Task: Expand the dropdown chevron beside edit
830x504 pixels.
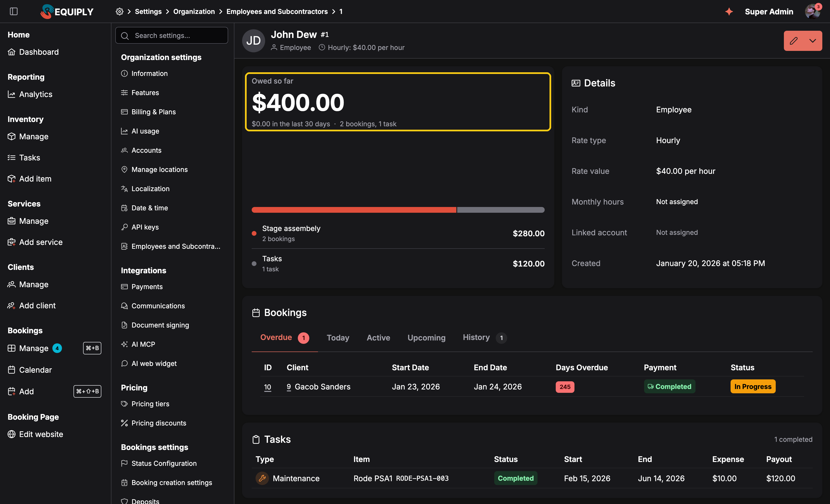Action: (812, 41)
